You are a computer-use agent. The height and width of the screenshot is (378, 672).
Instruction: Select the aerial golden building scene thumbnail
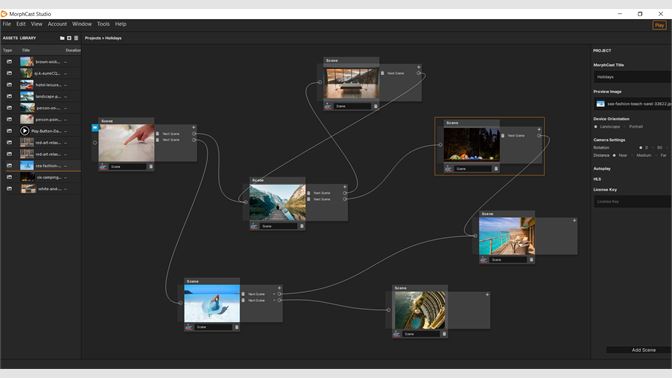420,311
